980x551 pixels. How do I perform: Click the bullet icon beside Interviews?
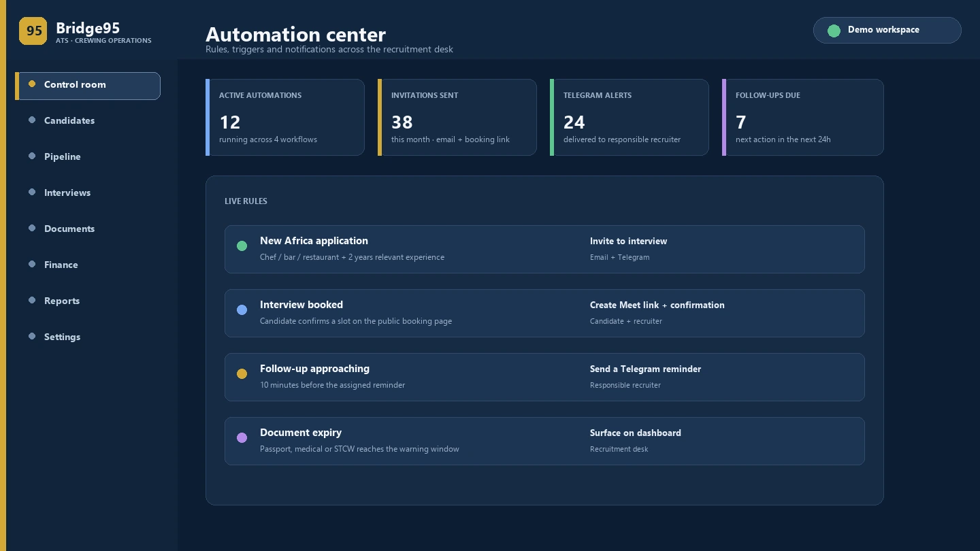pyautogui.click(x=32, y=193)
